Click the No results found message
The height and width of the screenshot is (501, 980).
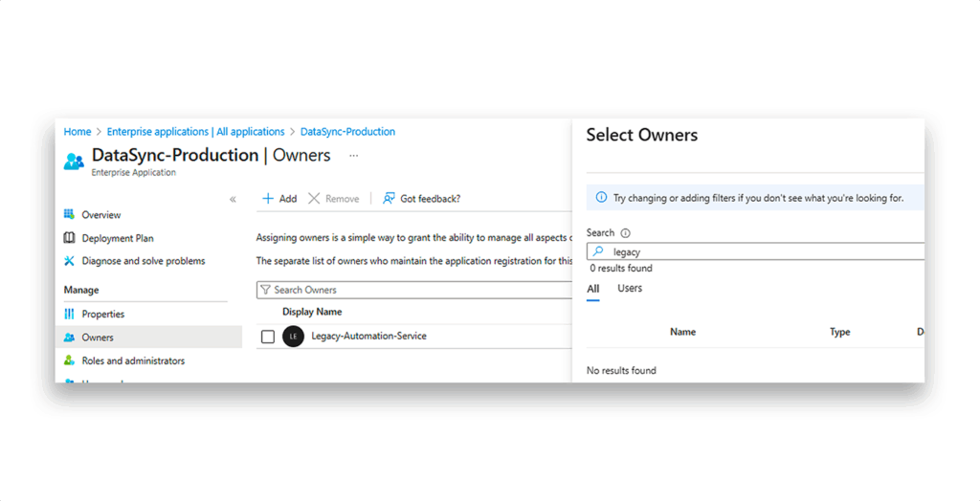[621, 370]
